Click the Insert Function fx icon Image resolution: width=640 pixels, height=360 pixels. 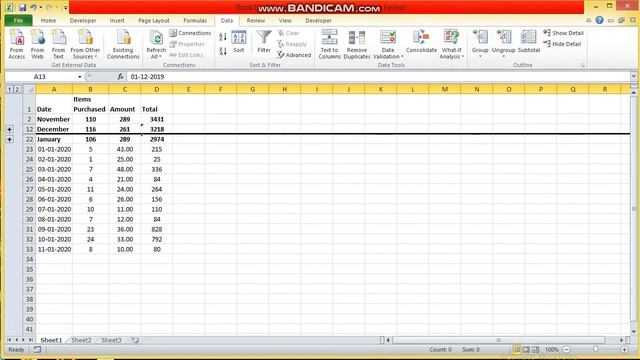tap(120, 77)
